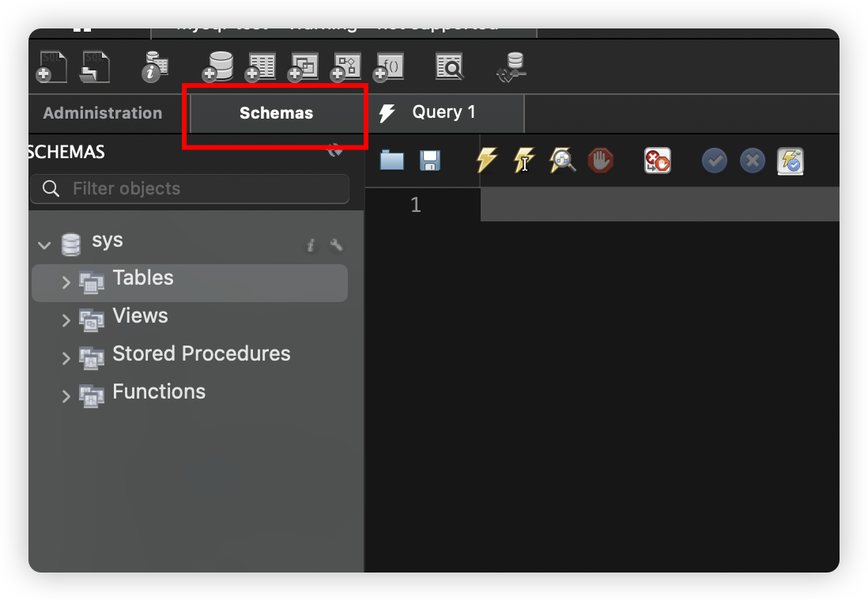The height and width of the screenshot is (601, 868).
Task: Select the Query 1 tab
Action: [443, 112]
